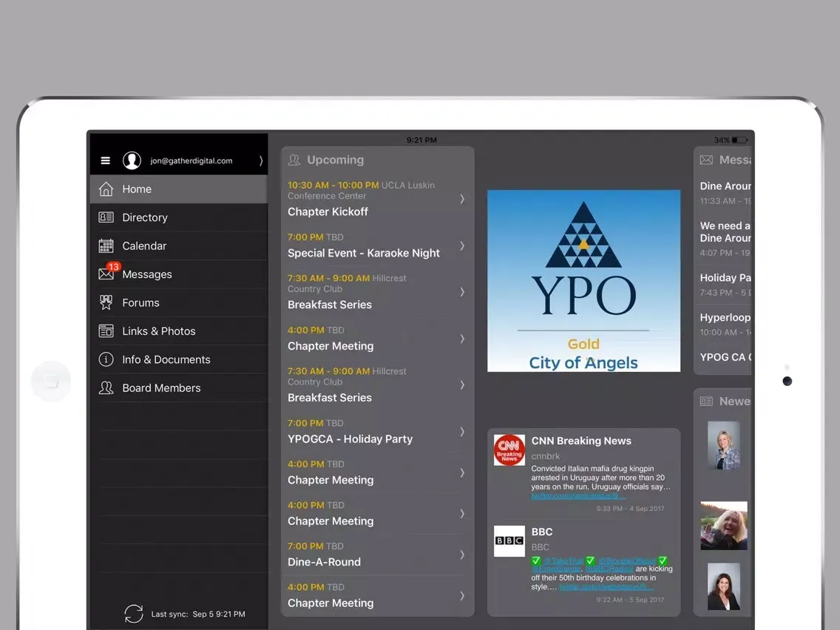
Task: Open dark-haired woman member photo
Action: click(x=724, y=586)
